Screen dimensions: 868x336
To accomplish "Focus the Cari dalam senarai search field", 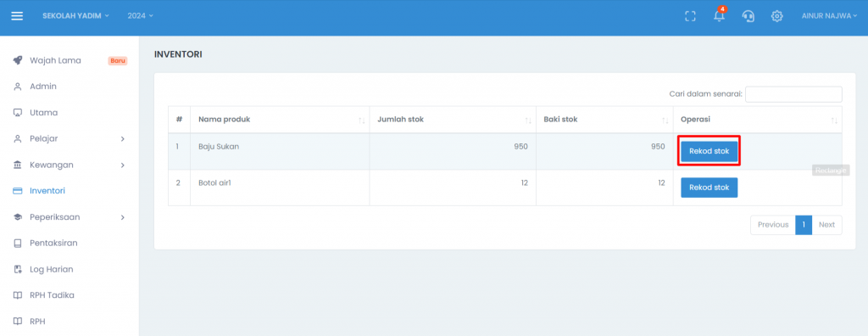I will coord(793,94).
